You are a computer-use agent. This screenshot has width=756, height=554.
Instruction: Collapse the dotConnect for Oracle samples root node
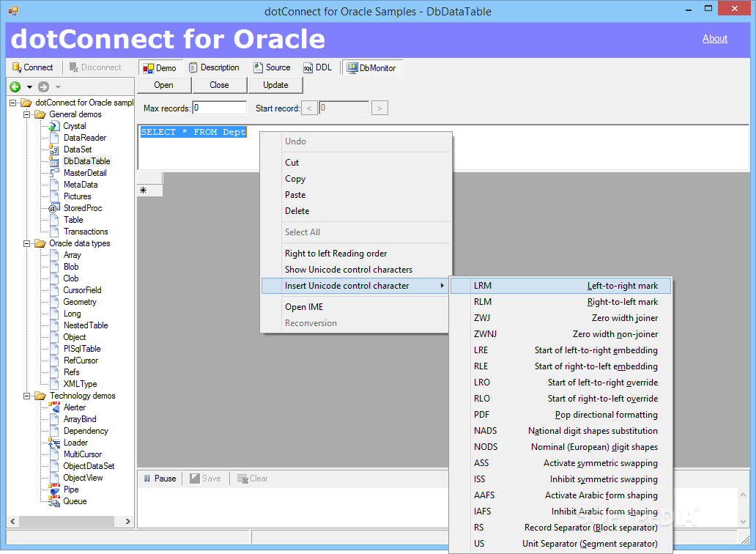point(13,103)
